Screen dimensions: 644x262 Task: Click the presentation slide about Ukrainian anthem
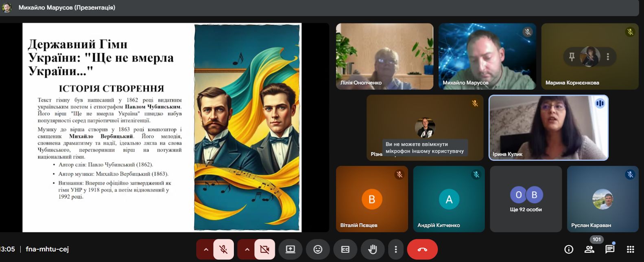coord(162,127)
